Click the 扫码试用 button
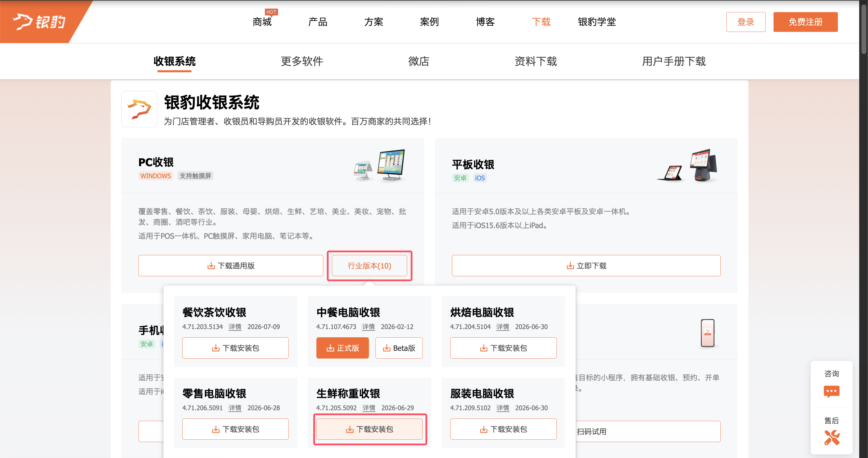 [648, 431]
